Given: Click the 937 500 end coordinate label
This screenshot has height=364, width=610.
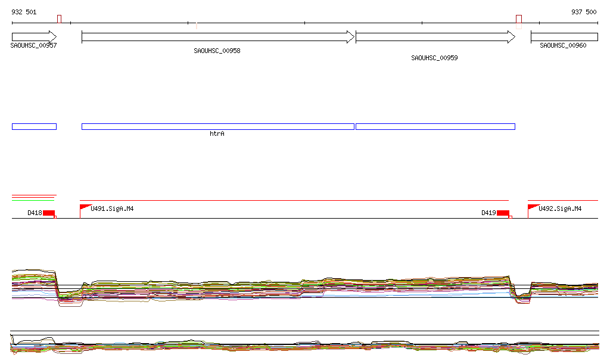Looking at the screenshot, I should click(583, 12).
